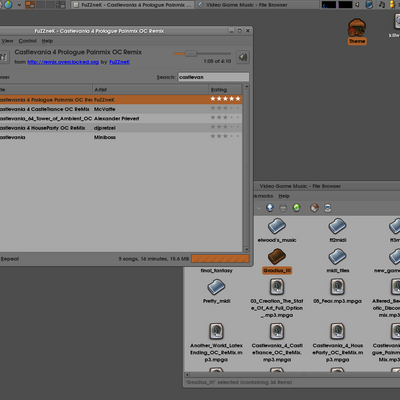Screen dimensions: 400x400
Task: Click the 5 songs, 16 minutes status text
Action: (154, 259)
